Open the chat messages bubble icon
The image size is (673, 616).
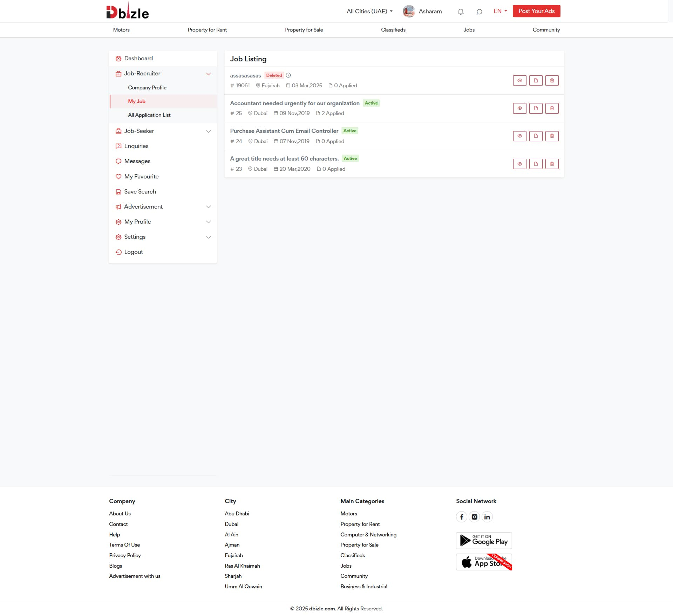(479, 12)
